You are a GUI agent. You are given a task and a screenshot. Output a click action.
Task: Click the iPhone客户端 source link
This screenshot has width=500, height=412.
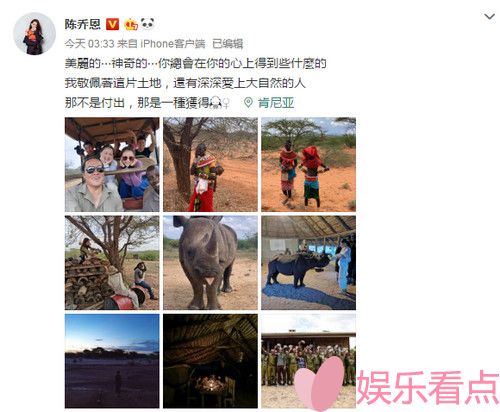click(x=173, y=44)
